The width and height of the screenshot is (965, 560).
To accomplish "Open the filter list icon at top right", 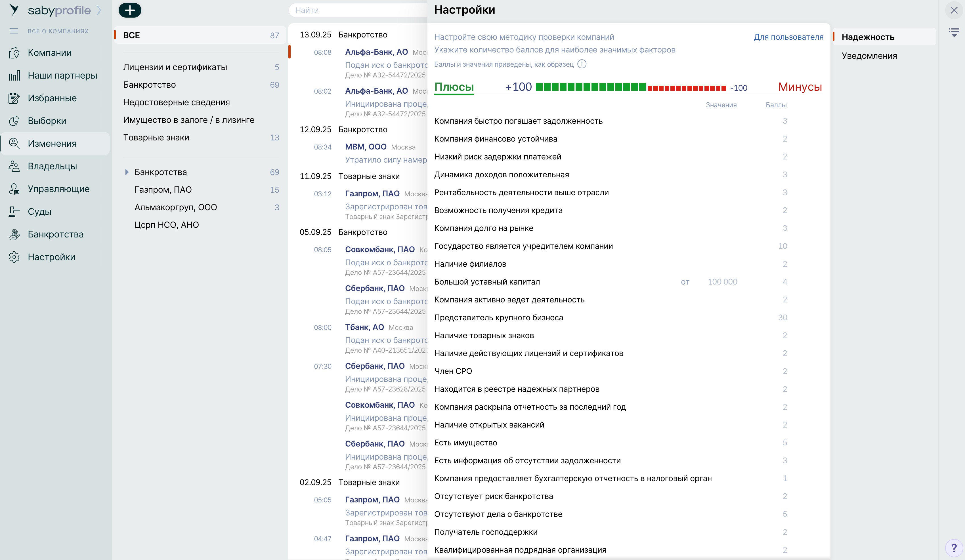I will coord(954,33).
